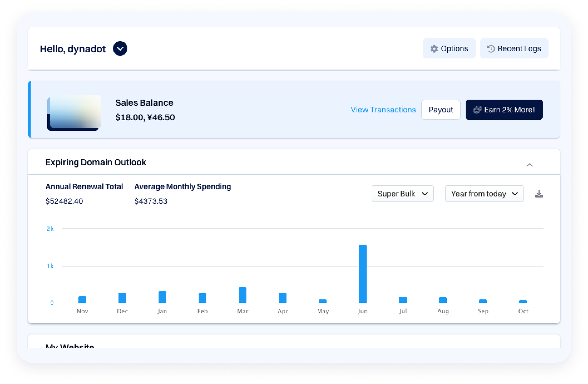
Task: Click the history clock icon in Recent Logs
Action: point(491,49)
